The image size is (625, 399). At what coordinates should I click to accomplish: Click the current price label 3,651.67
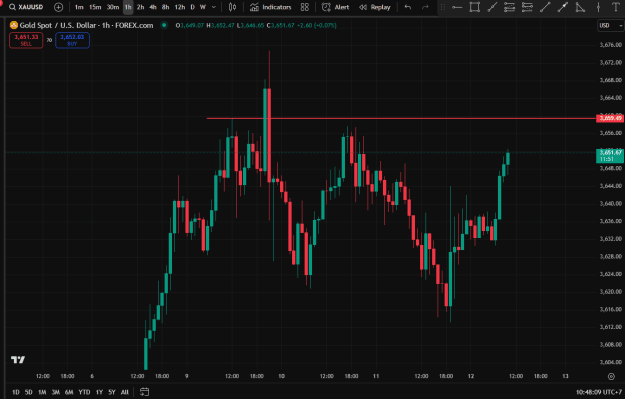click(x=610, y=155)
